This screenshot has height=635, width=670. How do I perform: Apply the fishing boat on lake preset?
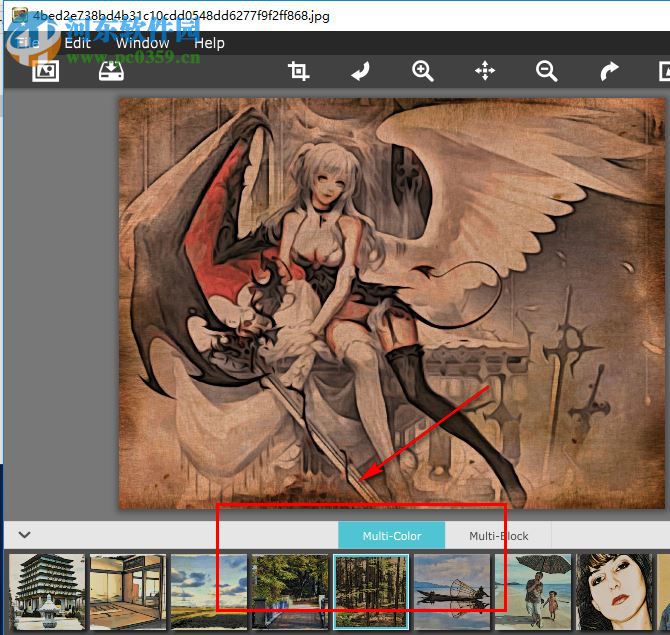(x=452, y=592)
